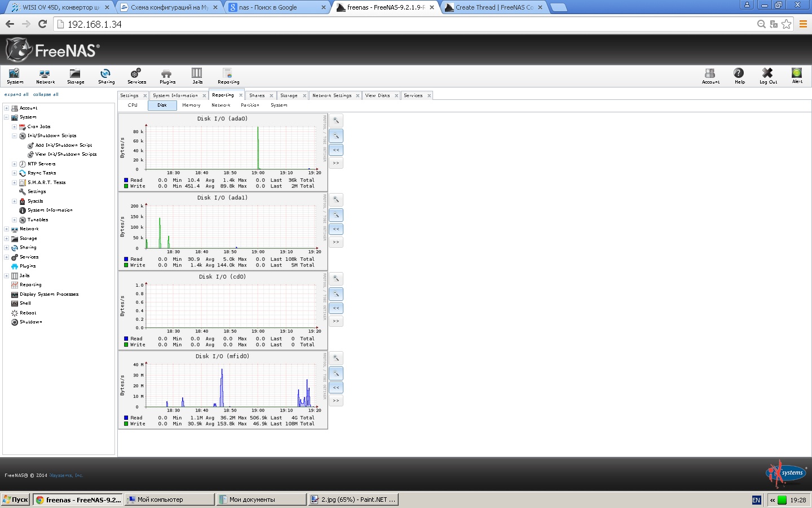The width and height of the screenshot is (812, 508).
Task: Open the Sharing toolbar icon
Action: 106,76
